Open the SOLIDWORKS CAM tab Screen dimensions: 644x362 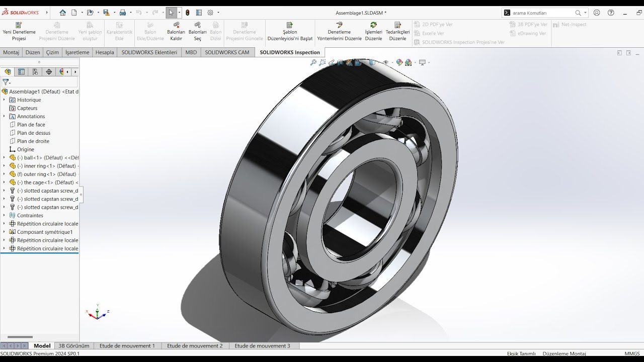tap(227, 52)
